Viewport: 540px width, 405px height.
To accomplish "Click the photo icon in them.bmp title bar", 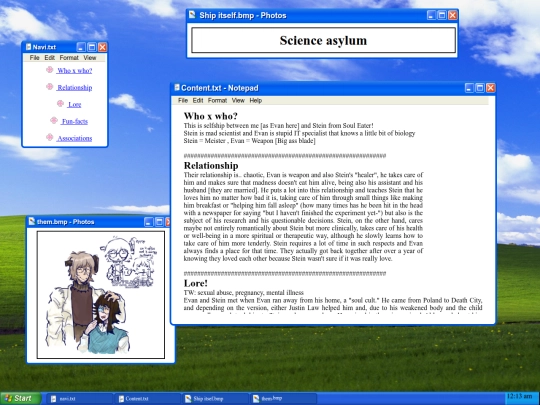I will tap(32, 221).
